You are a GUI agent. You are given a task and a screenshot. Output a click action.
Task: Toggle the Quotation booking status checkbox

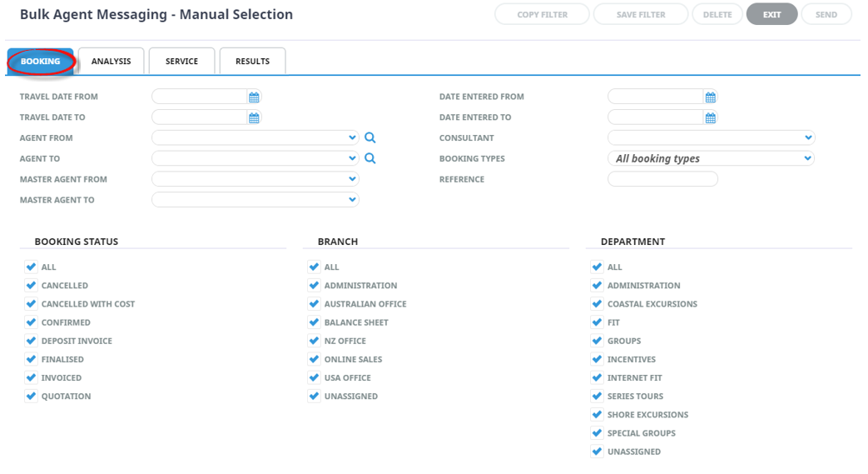(31, 396)
